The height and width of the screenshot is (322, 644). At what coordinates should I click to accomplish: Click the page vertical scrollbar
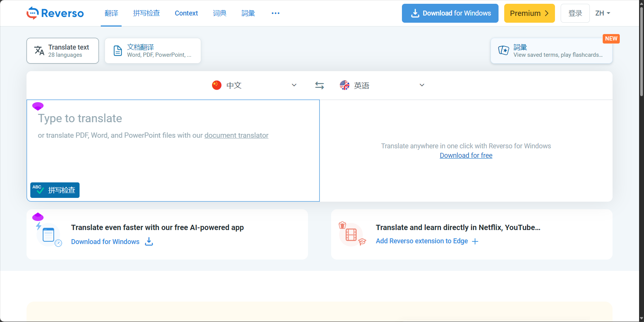click(x=641, y=51)
